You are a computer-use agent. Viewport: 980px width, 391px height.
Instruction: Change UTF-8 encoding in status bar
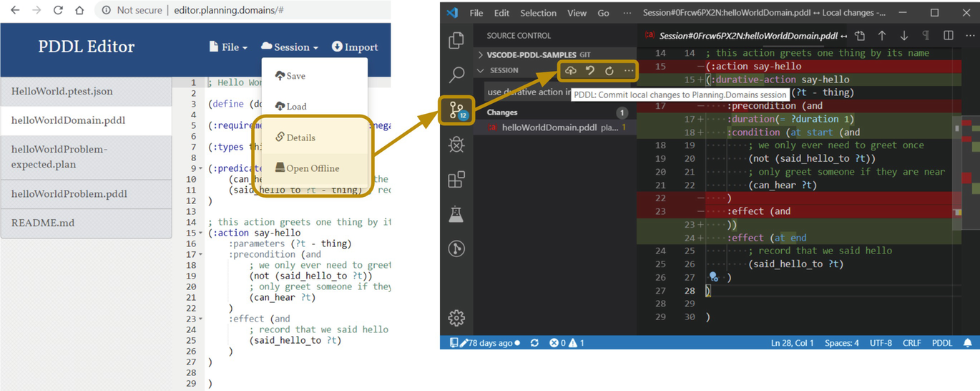coord(881,343)
